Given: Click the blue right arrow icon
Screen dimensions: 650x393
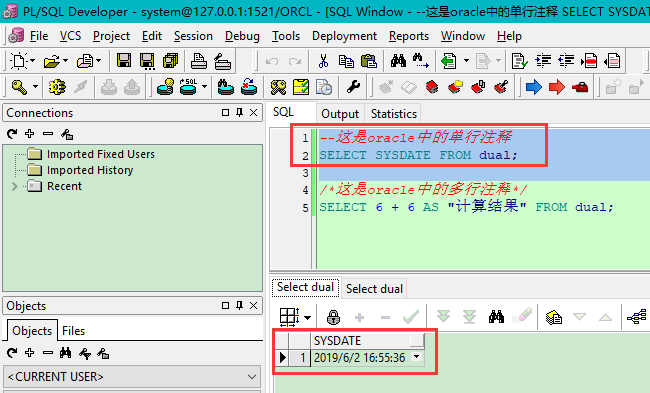Looking at the screenshot, I should click(534, 87).
